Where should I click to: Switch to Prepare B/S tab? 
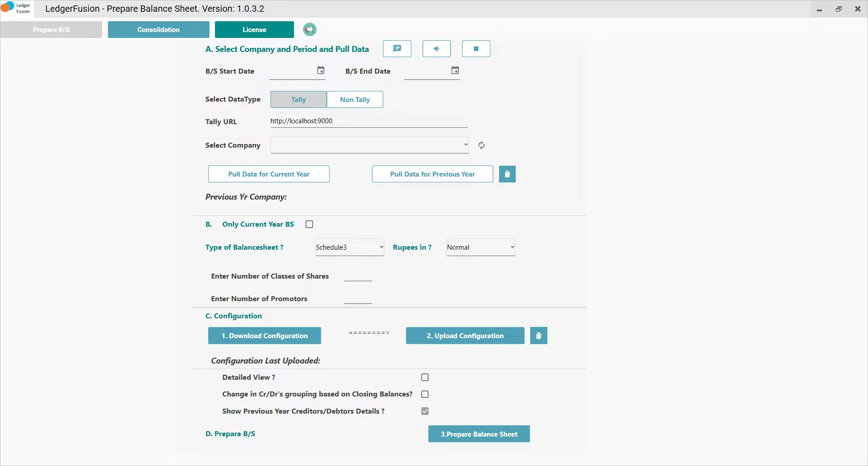[x=51, y=29]
